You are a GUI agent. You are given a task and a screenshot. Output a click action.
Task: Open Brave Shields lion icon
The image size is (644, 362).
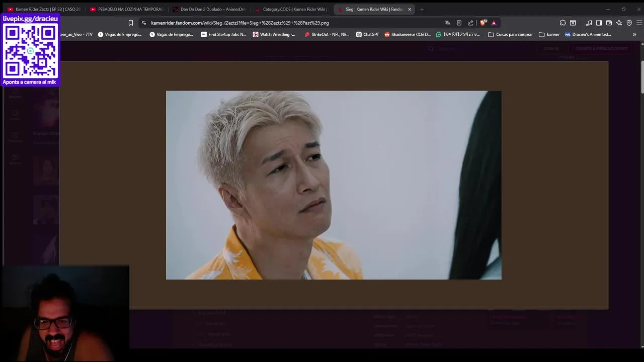[x=483, y=23]
